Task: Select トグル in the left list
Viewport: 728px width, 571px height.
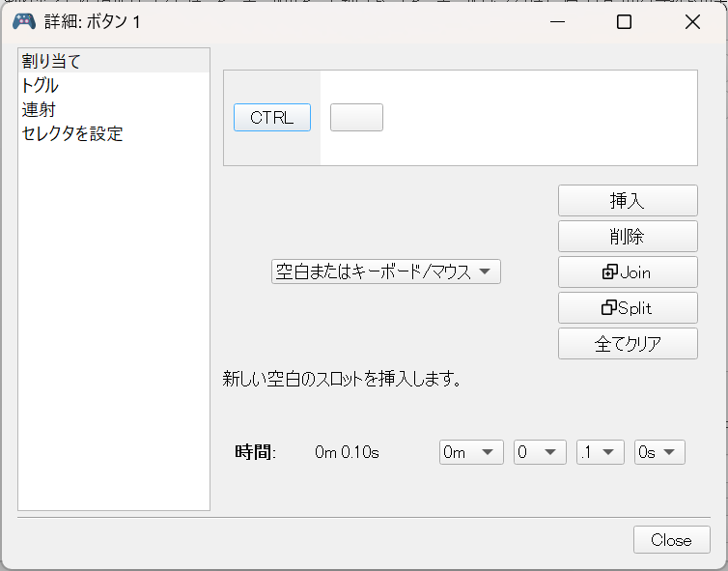Action: click(41, 86)
